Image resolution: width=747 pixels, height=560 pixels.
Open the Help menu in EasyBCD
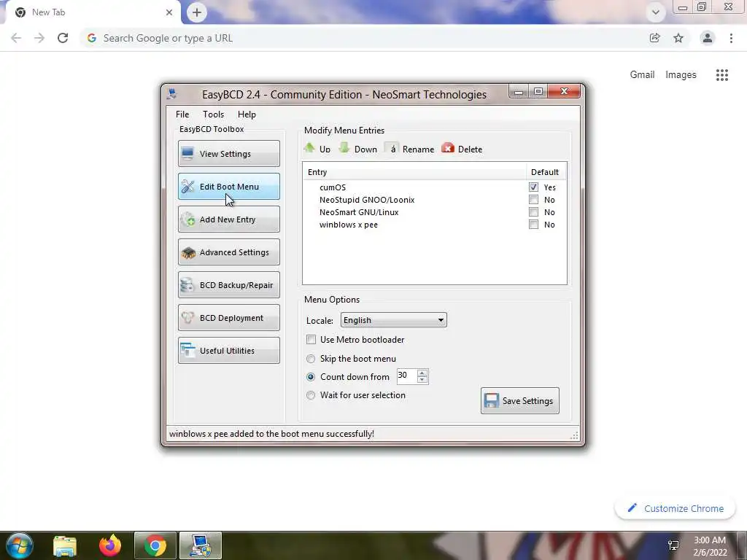[x=247, y=114]
